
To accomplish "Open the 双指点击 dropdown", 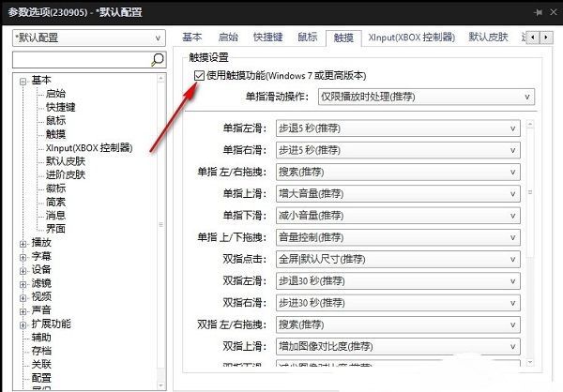I will click(x=398, y=259).
